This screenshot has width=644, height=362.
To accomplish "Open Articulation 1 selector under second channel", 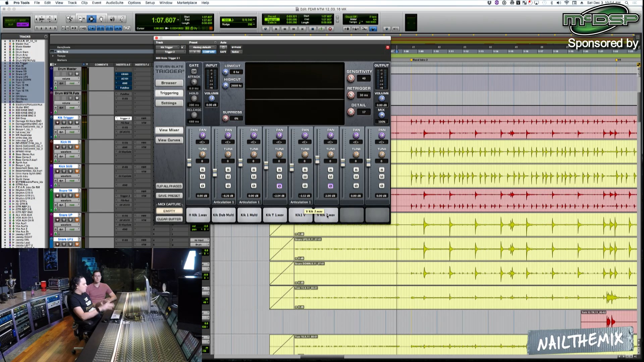I will (224, 202).
